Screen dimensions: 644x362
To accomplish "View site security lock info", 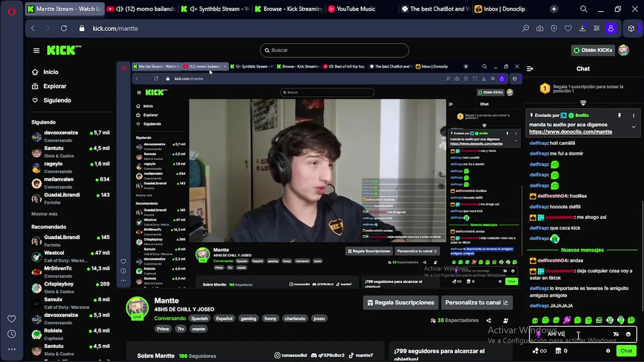I will tap(82, 29).
